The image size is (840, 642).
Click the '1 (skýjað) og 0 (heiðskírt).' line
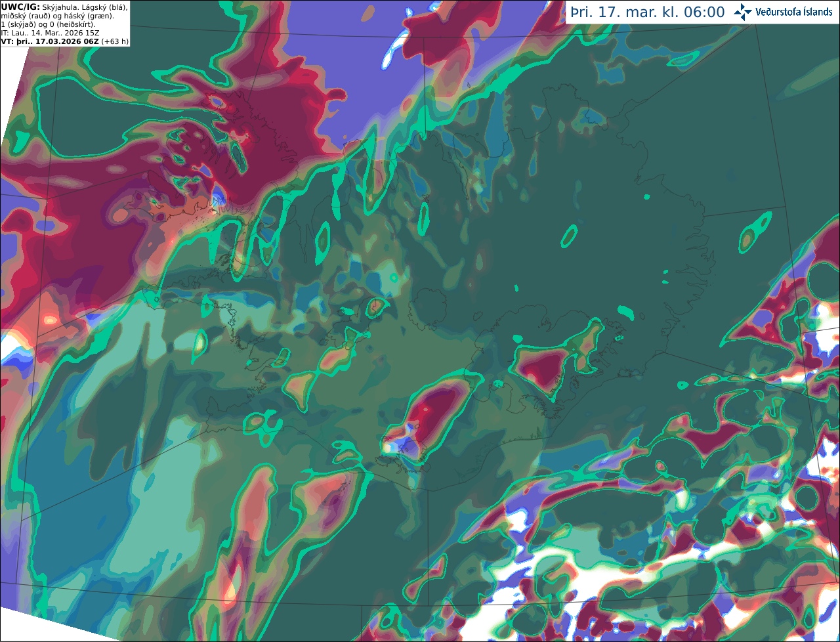pos(48,24)
